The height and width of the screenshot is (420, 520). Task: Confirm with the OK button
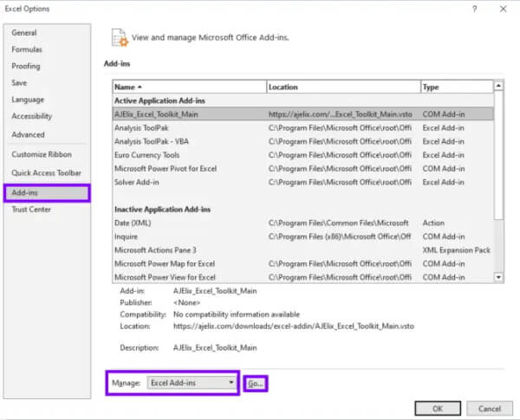click(438, 408)
